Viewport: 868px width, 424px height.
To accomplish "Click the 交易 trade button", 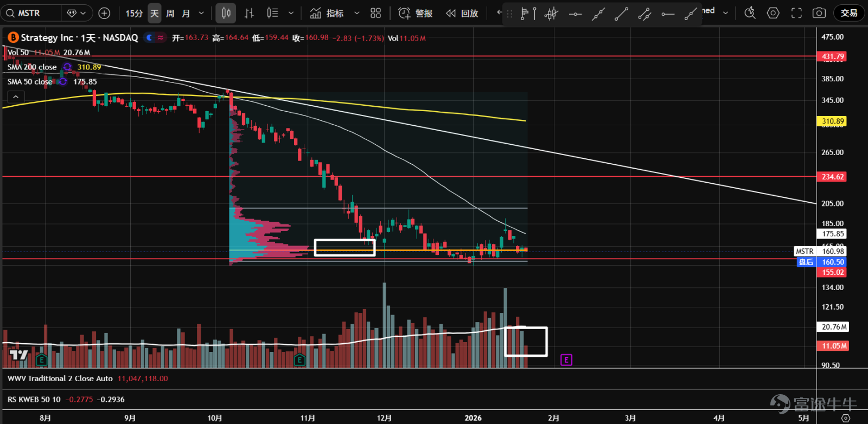I will tap(849, 13).
